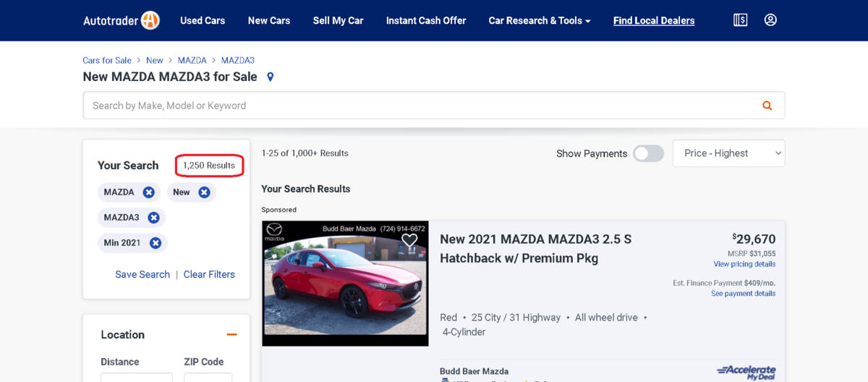Click Cars for Sale breadcrumb
Screen dimensions: 868x382
pos(107,60)
